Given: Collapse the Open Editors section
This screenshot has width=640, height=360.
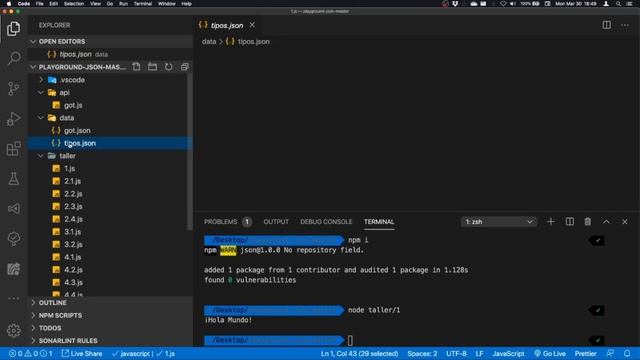Looking at the screenshot, I should coord(33,42).
